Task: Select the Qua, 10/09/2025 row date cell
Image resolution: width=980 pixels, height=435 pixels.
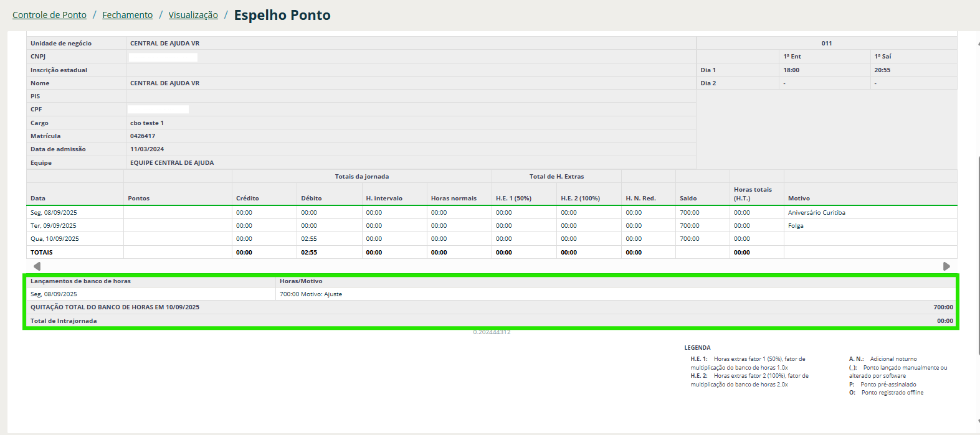Action: [x=55, y=239]
